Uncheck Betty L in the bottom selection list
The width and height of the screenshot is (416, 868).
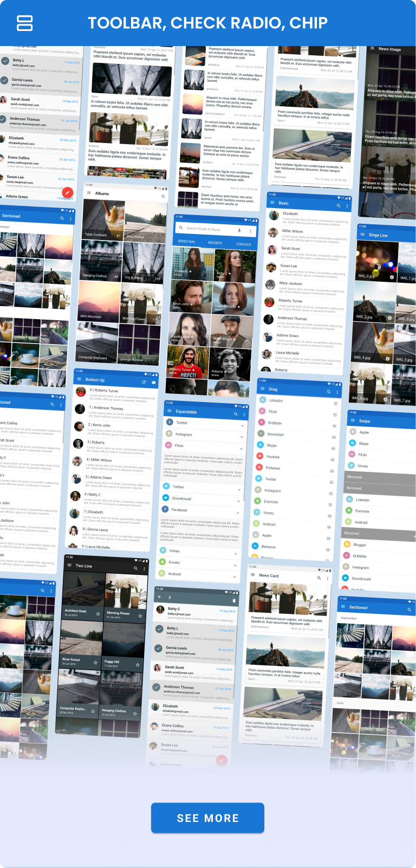point(159,629)
